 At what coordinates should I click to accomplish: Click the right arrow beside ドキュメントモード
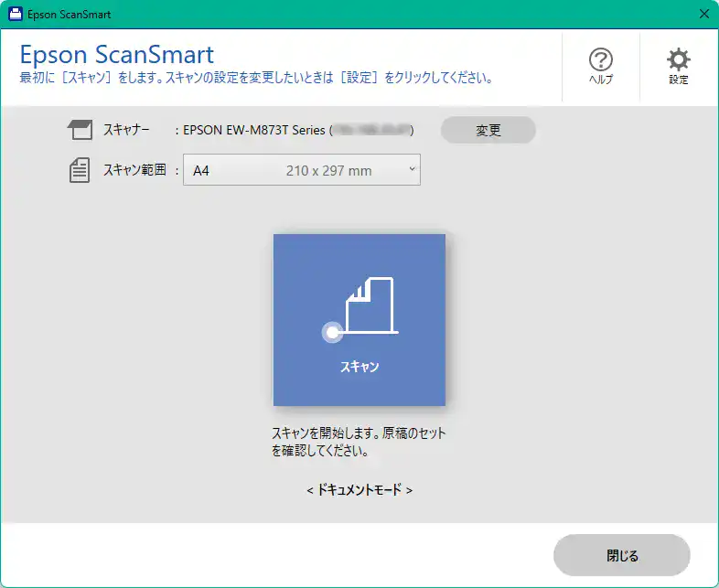click(409, 490)
